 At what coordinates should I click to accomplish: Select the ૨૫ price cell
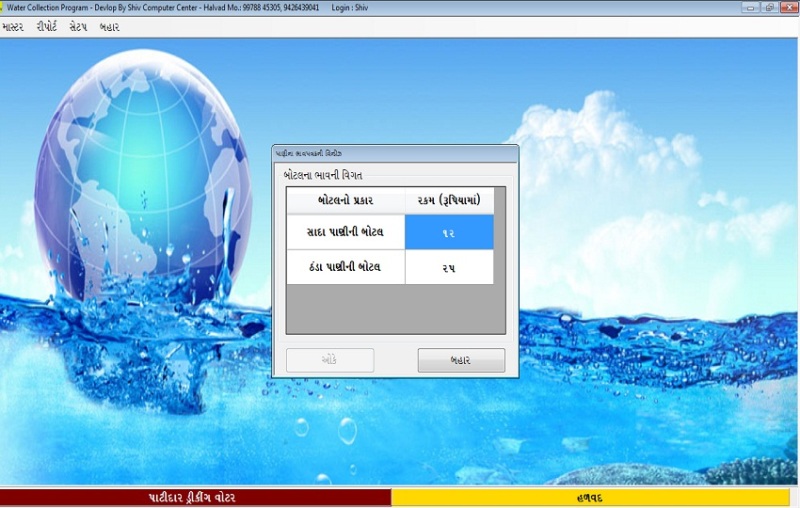(449, 267)
